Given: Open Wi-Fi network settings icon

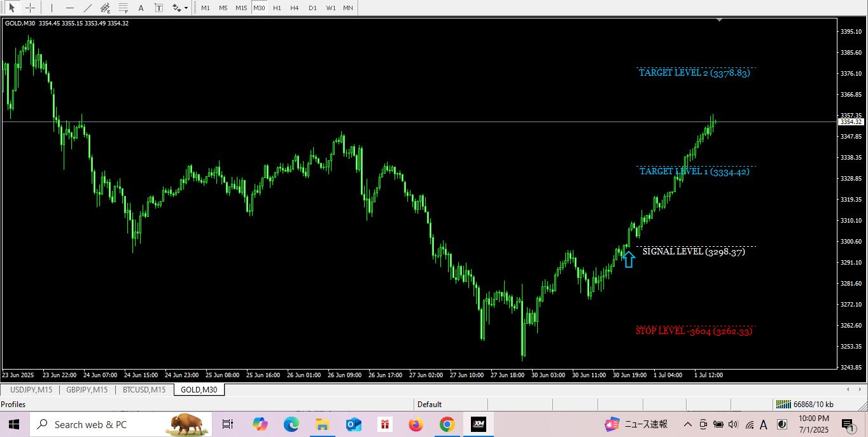Looking at the screenshot, I should (749, 424).
